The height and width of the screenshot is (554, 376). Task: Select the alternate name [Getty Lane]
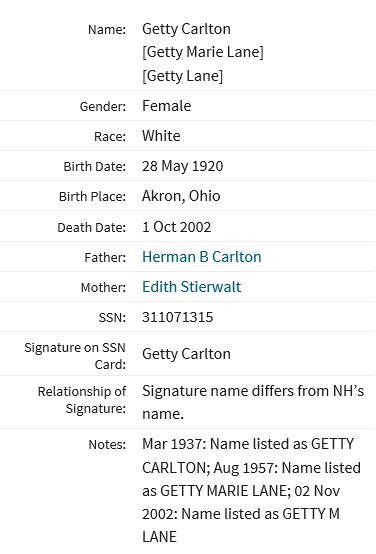coord(182,76)
